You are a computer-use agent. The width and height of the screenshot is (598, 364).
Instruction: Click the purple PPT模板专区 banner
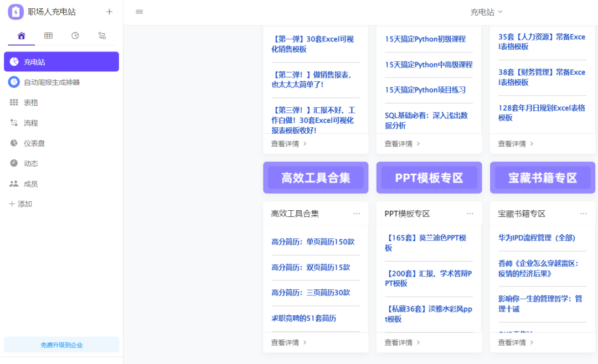click(429, 177)
